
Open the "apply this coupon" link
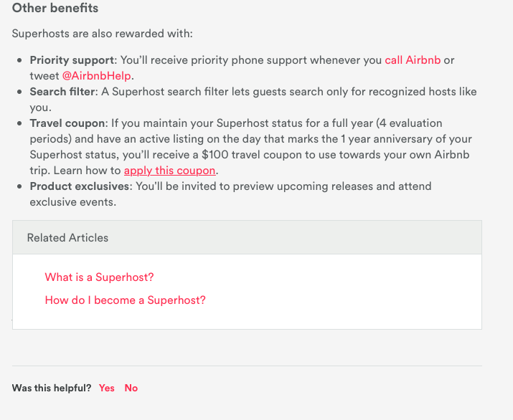coord(169,171)
